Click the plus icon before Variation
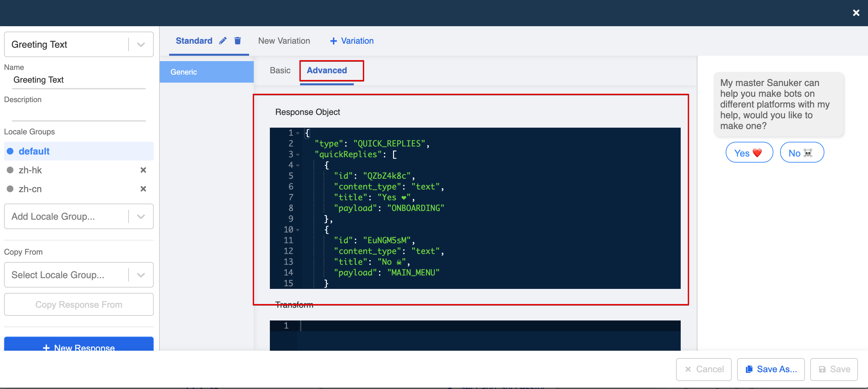 [x=333, y=41]
